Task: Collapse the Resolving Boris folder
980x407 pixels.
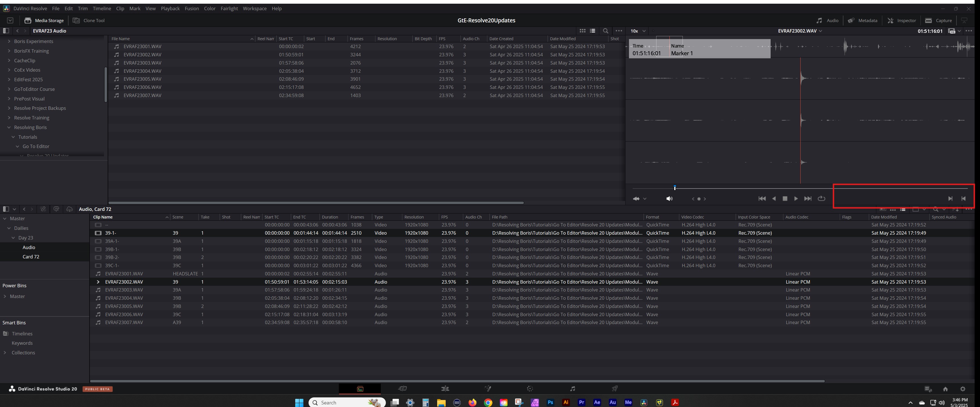Action: [9, 127]
